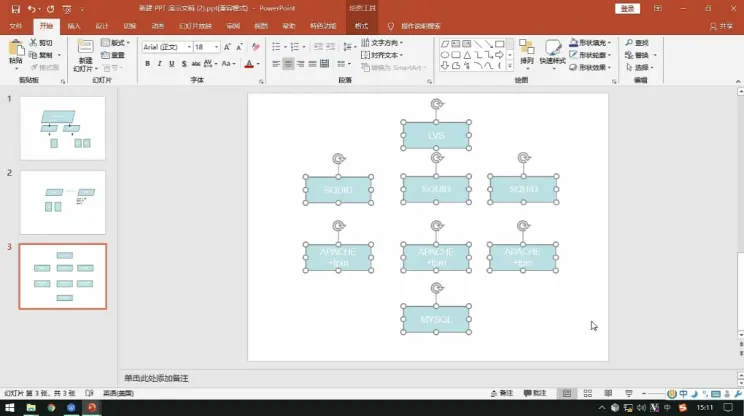Switch to reading view

(x=608, y=393)
